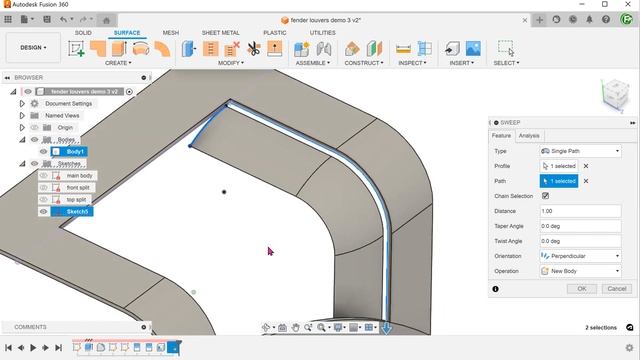Expand the Named Views node

coord(22,116)
